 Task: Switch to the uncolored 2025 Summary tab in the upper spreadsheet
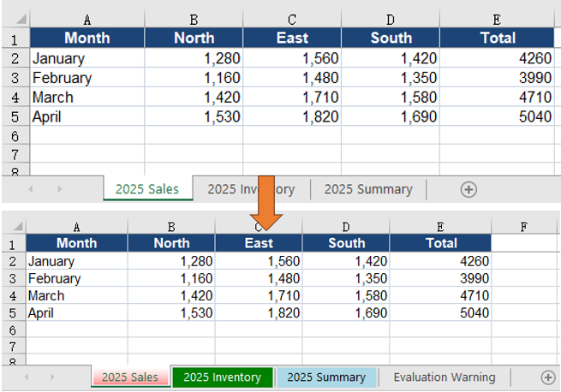point(368,189)
